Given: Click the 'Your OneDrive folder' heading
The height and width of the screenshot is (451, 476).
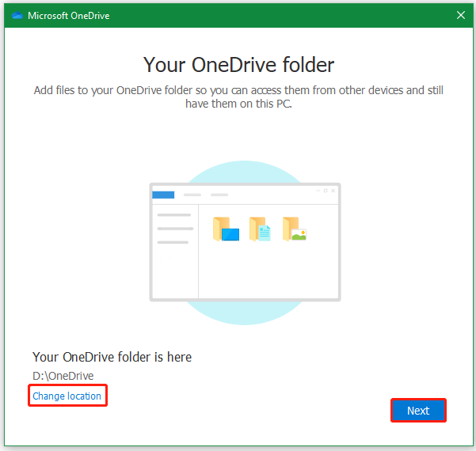Looking at the screenshot, I should point(238,63).
